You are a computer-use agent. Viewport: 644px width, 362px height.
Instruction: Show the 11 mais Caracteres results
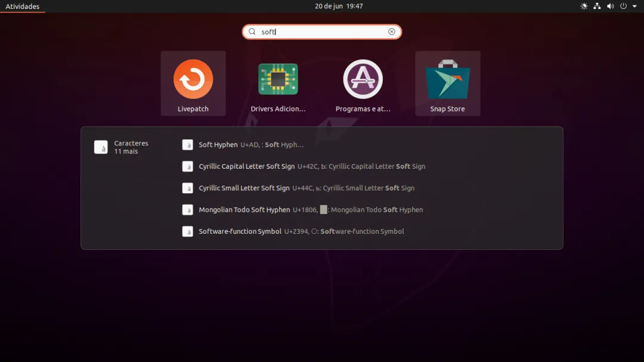pos(126,151)
